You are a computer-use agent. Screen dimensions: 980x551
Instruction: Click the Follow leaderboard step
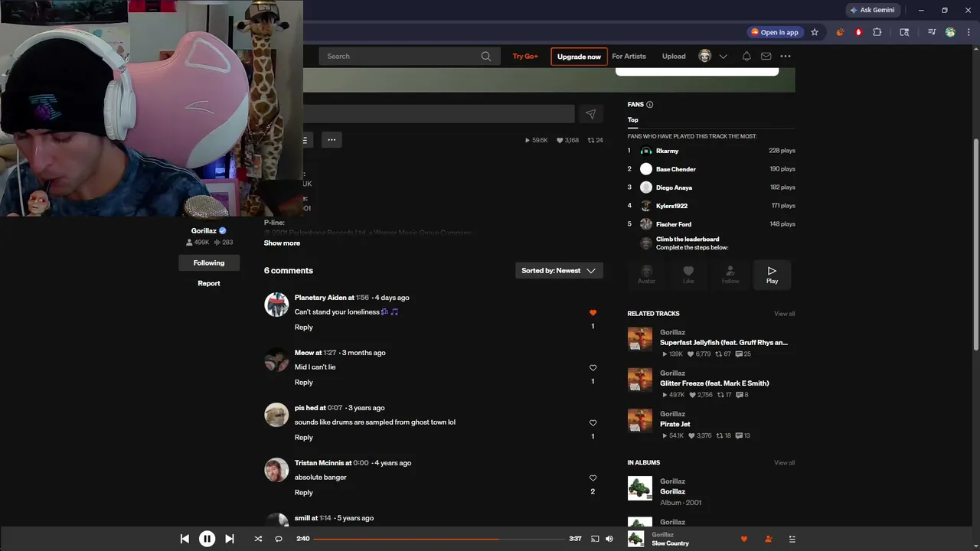pyautogui.click(x=730, y=275)
